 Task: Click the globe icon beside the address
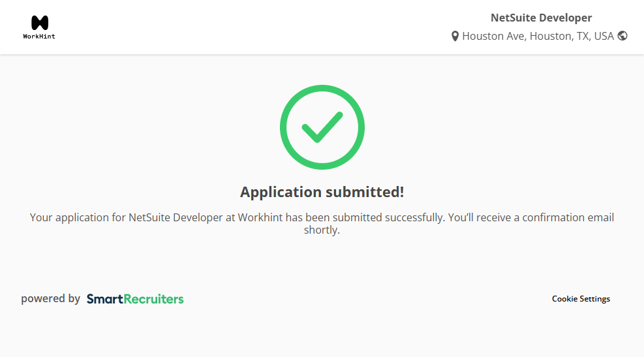(622, 36)
